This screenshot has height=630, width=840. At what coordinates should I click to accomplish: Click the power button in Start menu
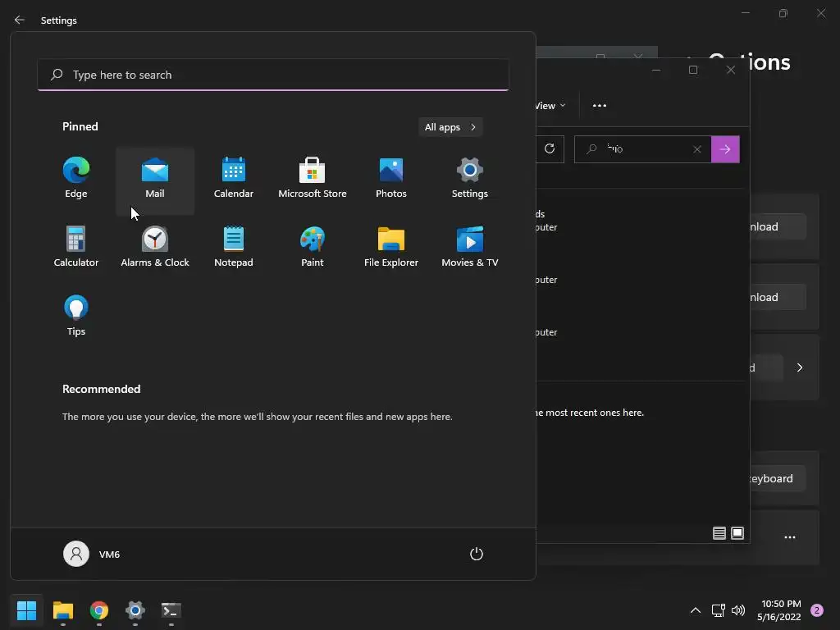[477, 554]
